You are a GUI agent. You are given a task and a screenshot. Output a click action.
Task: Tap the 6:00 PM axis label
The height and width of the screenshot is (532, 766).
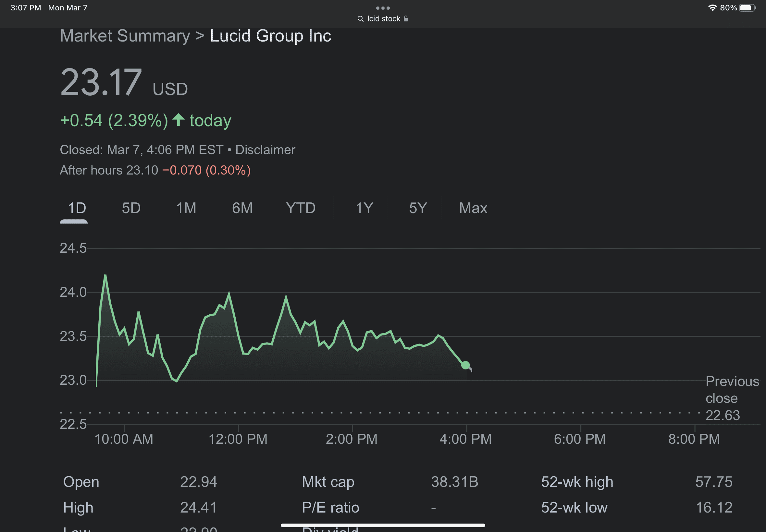coord(580,439)
